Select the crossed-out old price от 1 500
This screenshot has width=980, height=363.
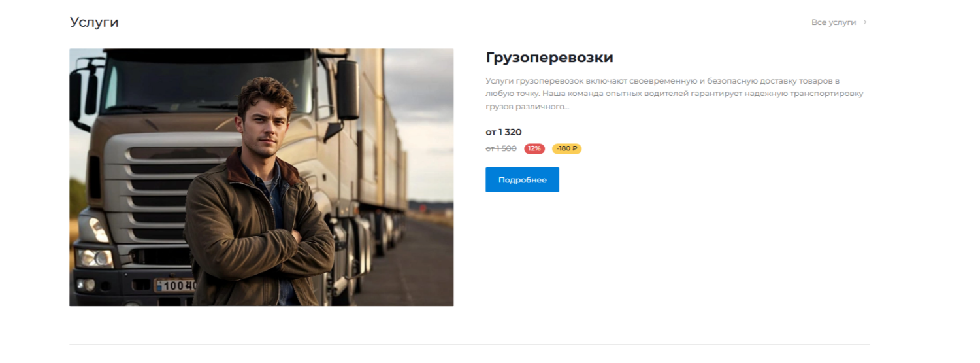pyautogui.click(x=501, y=148)
